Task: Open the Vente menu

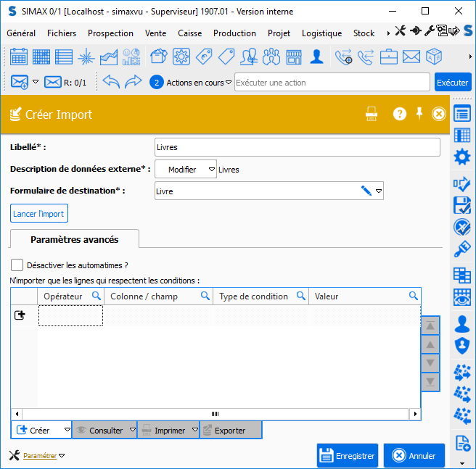Action: click(155, 33)
